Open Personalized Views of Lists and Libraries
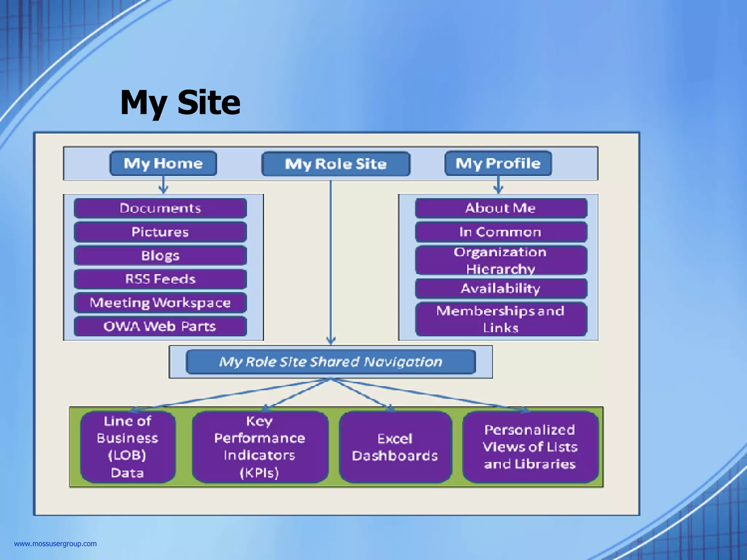This screenshot has height=560, width=747. 530,447
